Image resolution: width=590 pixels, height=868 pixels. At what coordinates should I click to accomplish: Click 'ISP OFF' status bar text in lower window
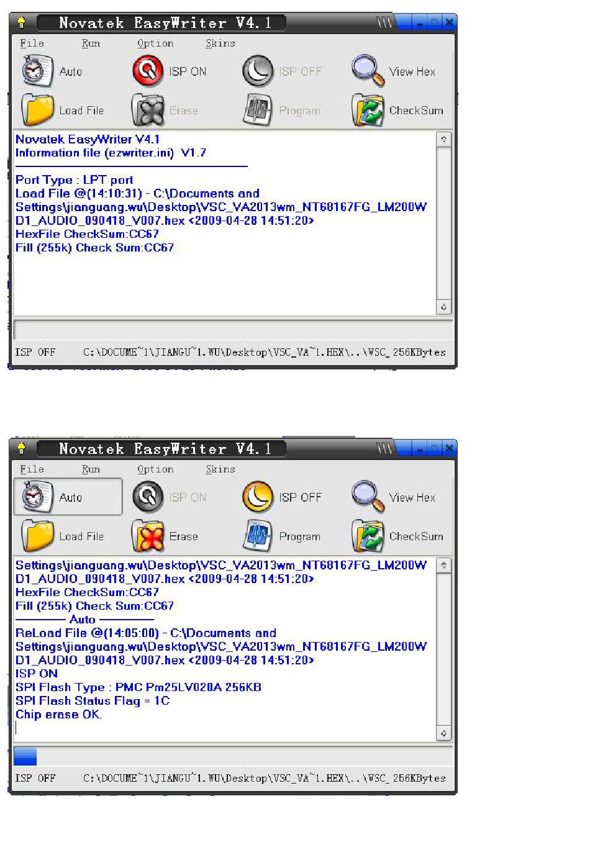click(35, 778)
